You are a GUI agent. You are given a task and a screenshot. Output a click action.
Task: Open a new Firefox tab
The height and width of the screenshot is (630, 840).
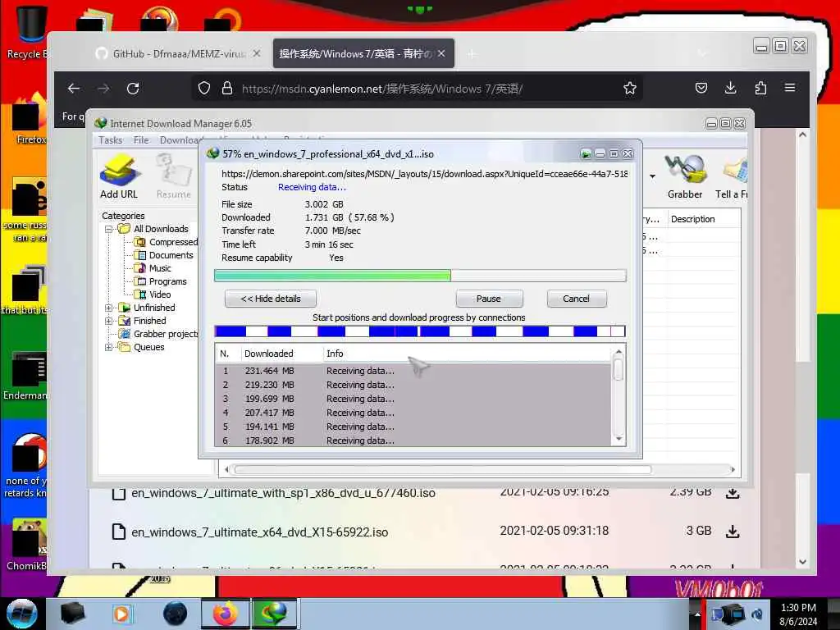(472, 54)
